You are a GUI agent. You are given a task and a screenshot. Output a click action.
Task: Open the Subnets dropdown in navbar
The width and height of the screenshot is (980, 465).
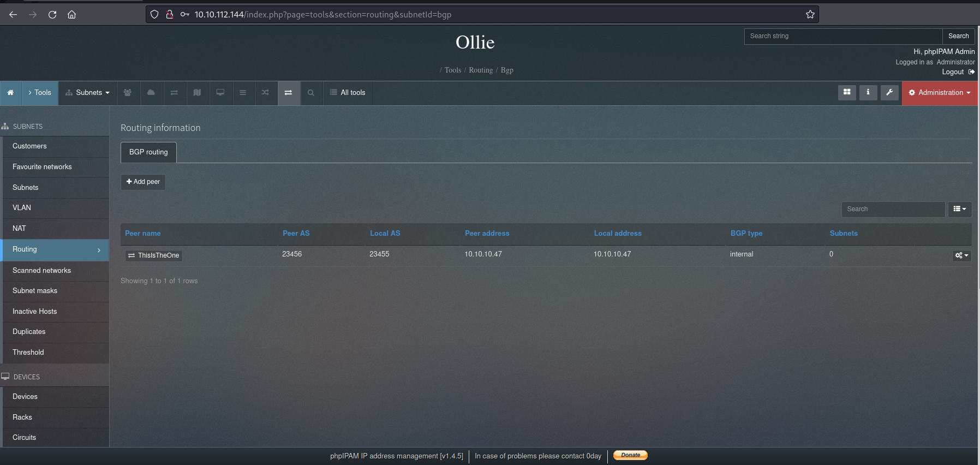click(88, 93)
